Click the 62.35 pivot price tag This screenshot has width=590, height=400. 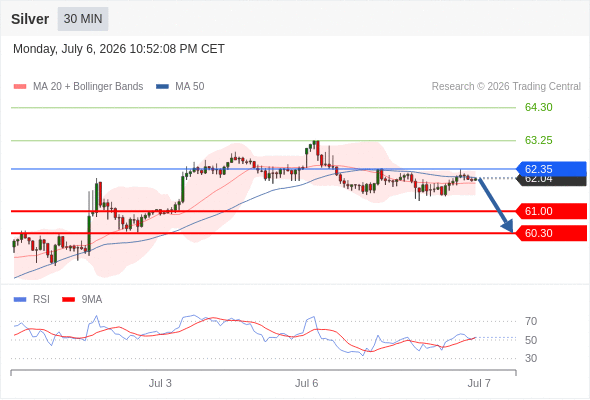551,169
